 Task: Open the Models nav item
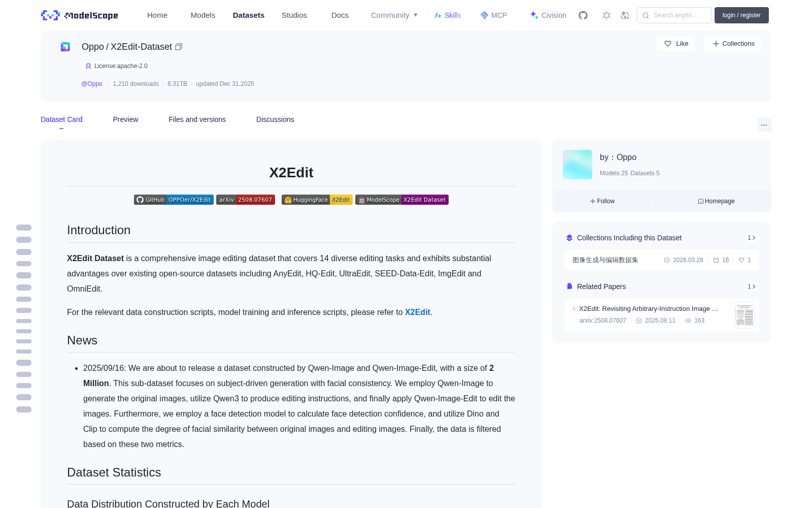[203, 15]
